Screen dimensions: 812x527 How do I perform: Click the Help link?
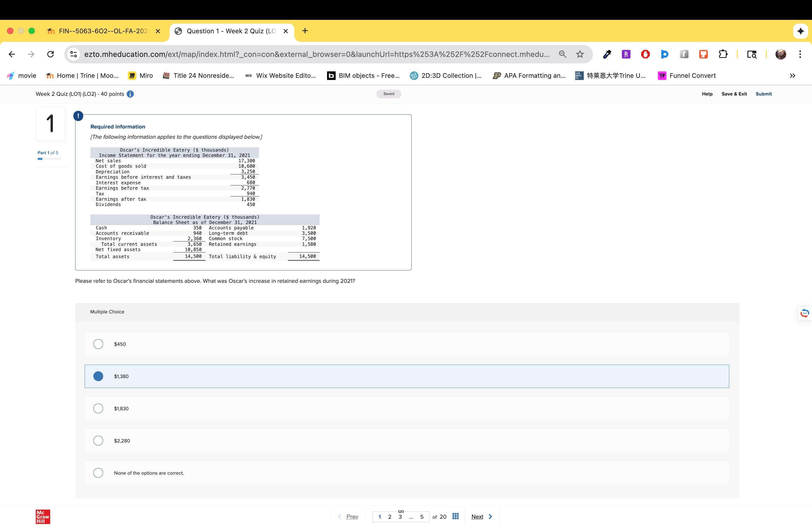[707, 94]
